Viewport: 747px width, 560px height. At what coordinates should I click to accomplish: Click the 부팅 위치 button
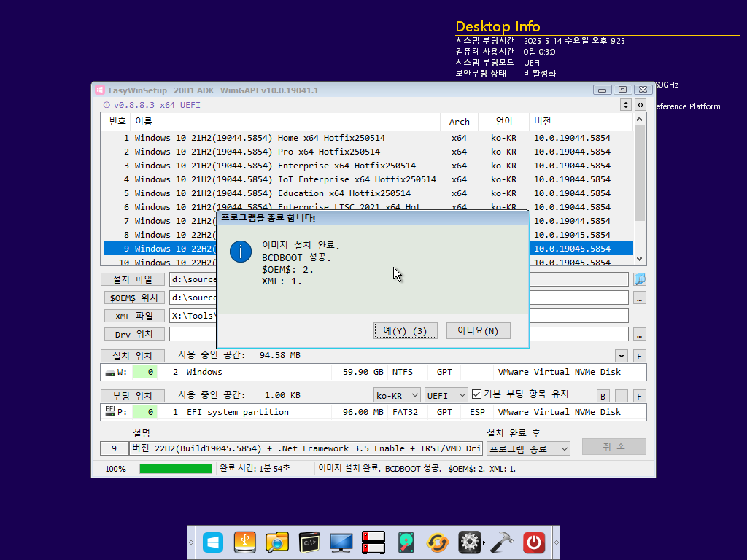coord(133,396)
